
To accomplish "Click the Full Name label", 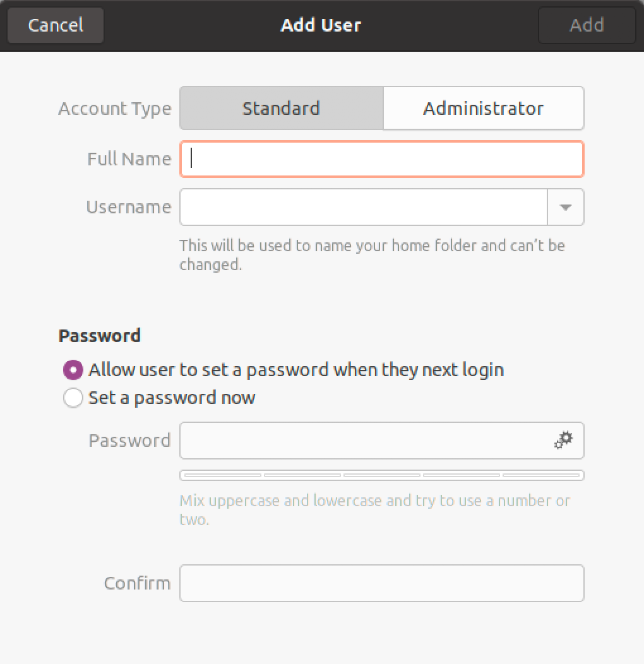I will 129,159.
